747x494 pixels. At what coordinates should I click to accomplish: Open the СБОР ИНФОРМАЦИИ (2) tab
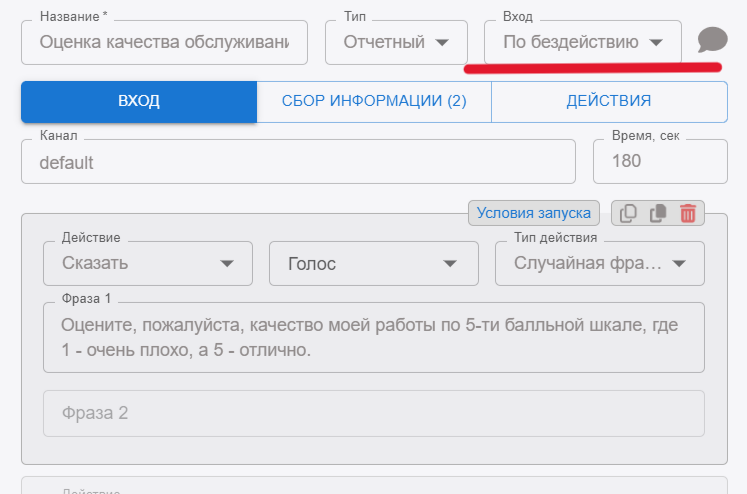tap(374, 101)
